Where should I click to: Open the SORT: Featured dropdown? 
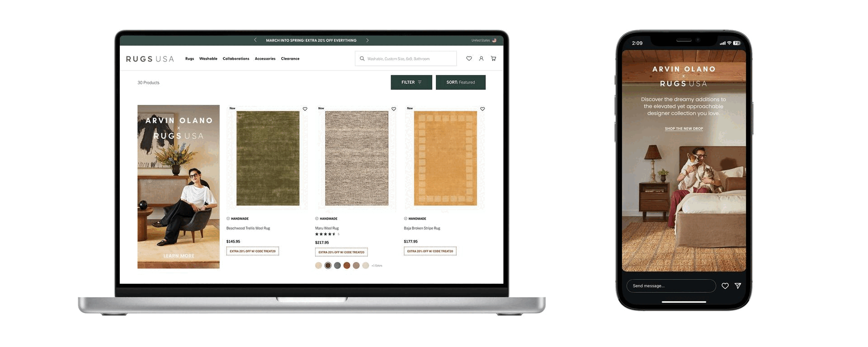click(461, 82)
